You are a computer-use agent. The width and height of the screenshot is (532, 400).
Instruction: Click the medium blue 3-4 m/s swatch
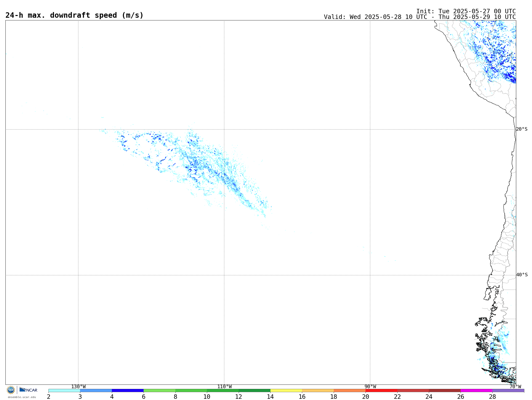96,391
